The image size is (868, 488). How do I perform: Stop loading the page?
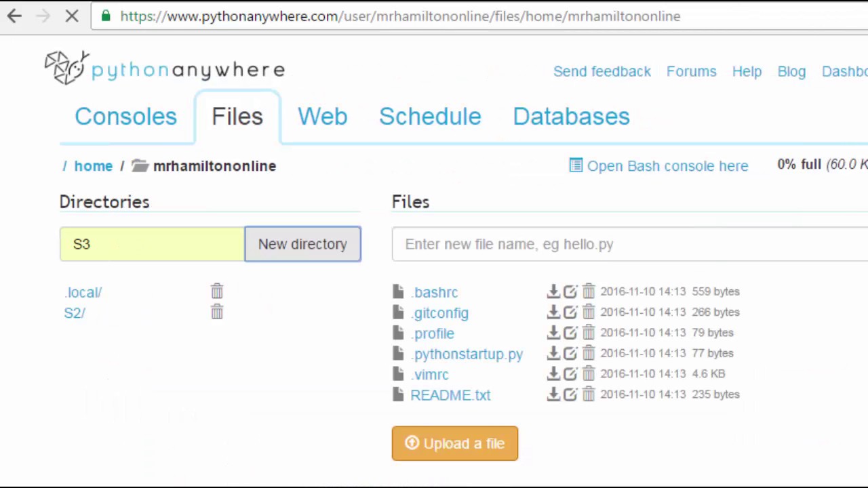[x=72, y=16]
